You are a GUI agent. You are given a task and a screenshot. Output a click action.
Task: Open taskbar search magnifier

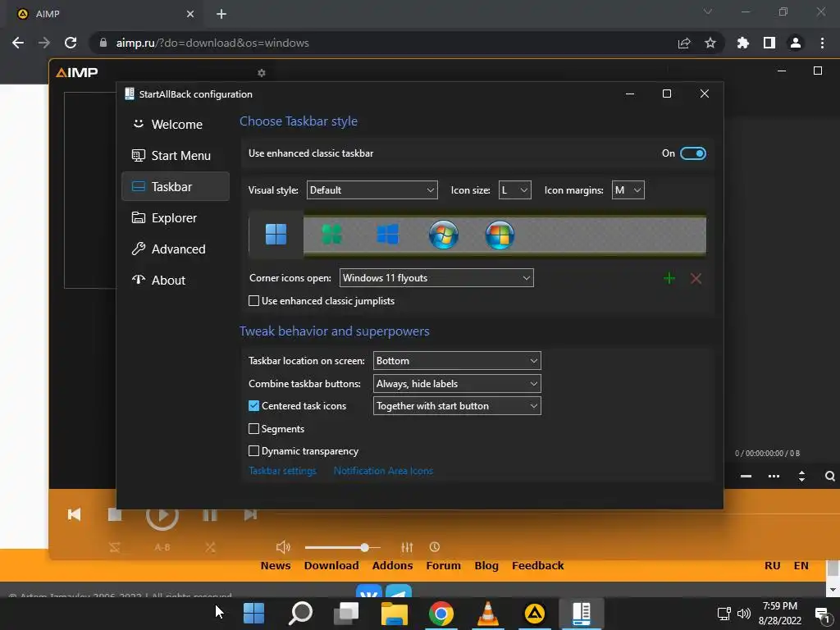(300, 614)
